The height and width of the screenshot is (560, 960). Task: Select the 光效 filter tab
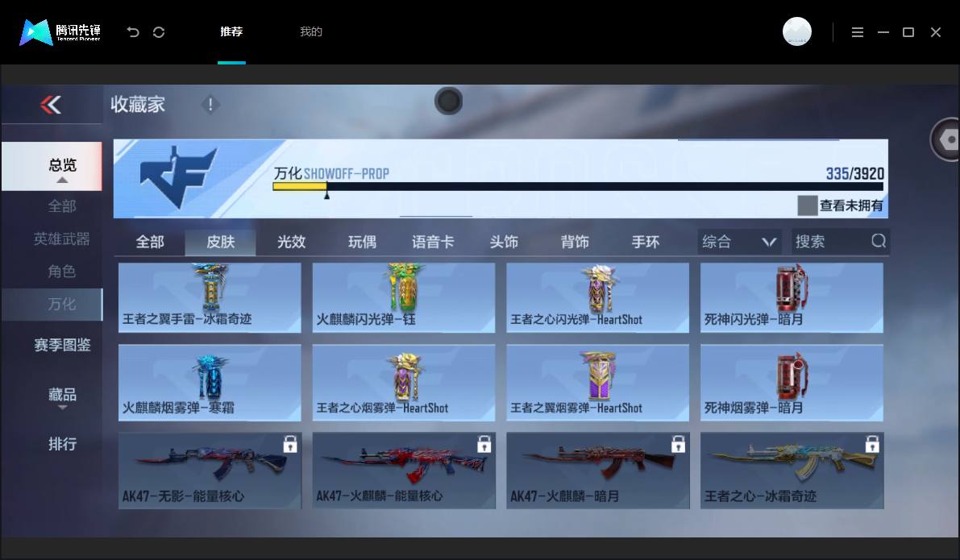point(292,242)
